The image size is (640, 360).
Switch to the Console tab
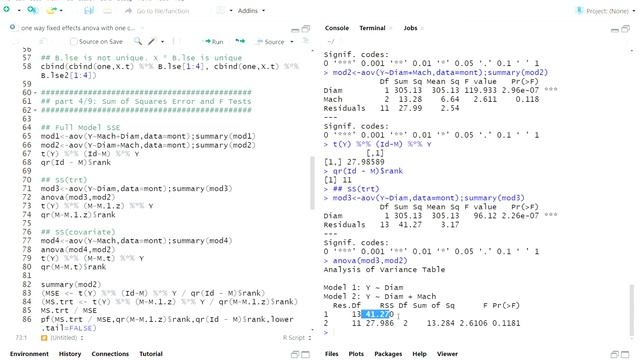click(x=337, y=28)
